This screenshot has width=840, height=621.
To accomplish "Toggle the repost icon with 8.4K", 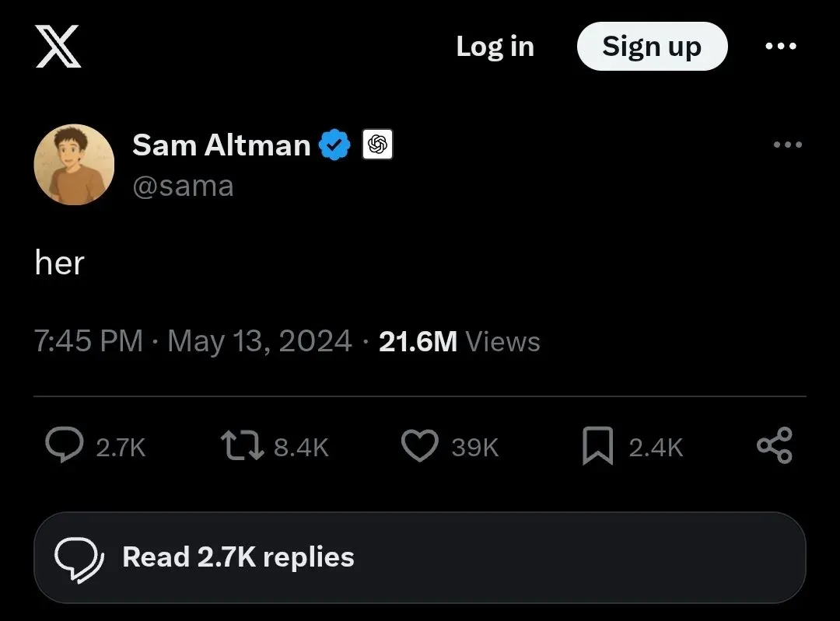I will 243,446.
